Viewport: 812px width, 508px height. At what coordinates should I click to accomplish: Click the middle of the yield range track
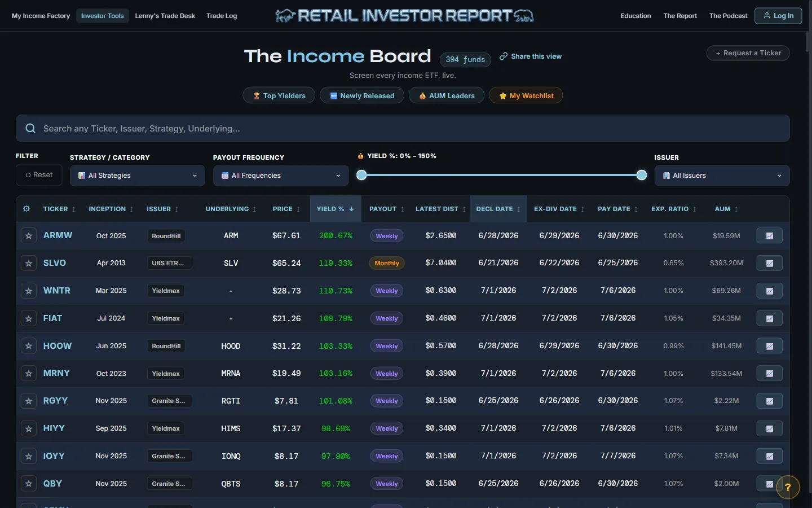point(501,175)
